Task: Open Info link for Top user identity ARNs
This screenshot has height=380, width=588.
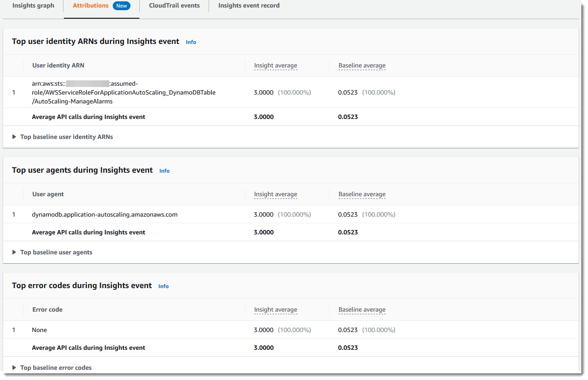Action: [x=191, y=42]
